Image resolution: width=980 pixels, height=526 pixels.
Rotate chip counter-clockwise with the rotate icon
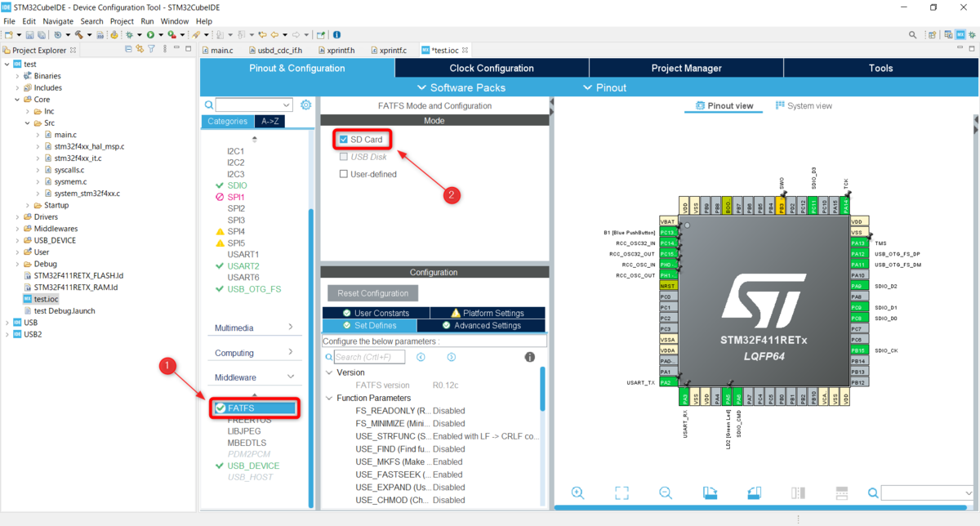(x=754, y=493)
